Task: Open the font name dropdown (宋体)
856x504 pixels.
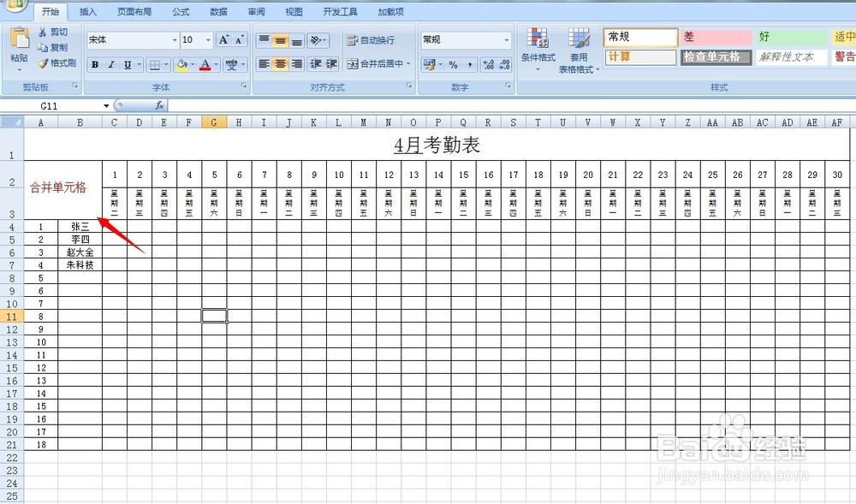Action: 175,40
